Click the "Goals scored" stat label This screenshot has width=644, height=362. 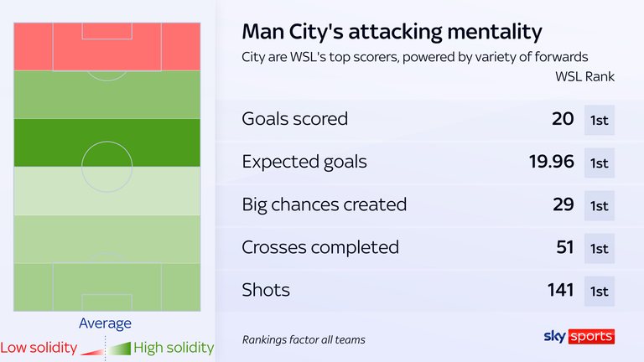(x=294, y=120)
